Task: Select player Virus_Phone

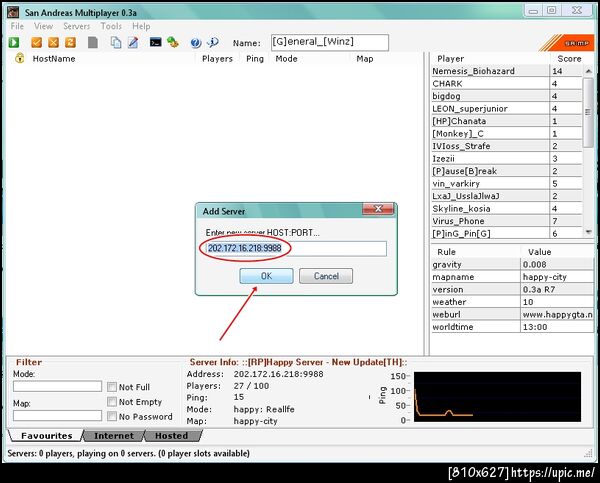Action: 507,221
